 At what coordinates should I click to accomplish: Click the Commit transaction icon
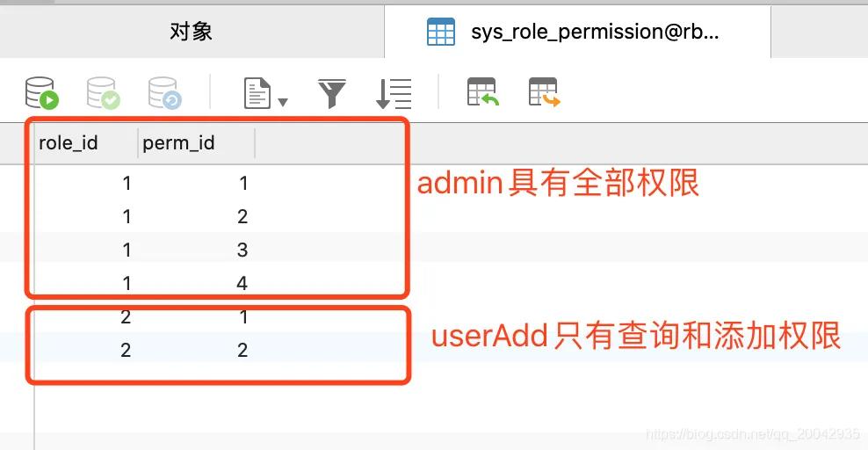[103, 92]
